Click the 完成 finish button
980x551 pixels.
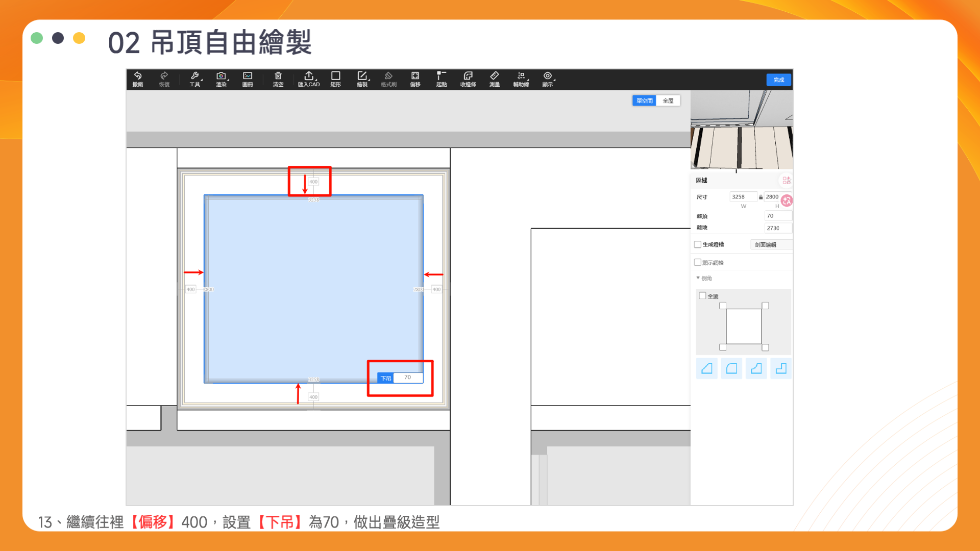(778, 80)
